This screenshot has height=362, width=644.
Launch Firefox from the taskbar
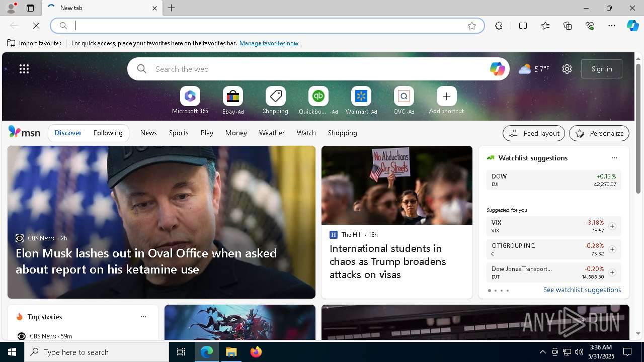[x=256, y=352]
